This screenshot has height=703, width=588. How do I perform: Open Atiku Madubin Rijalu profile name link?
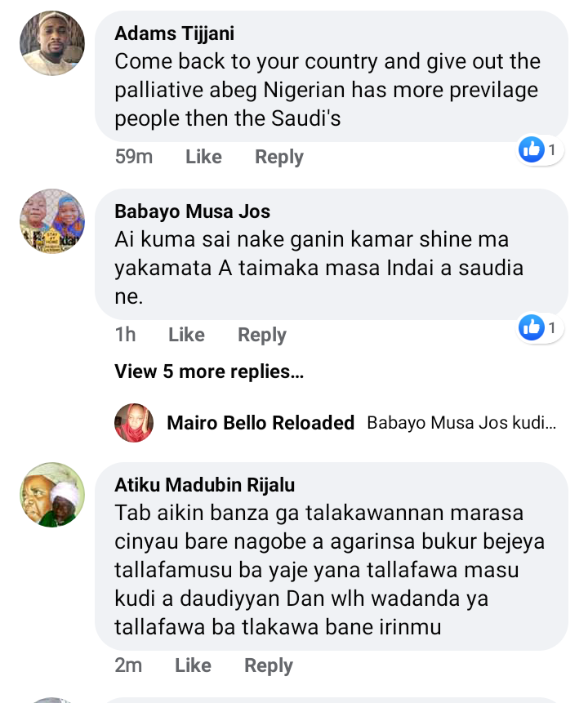coord(204,485)
